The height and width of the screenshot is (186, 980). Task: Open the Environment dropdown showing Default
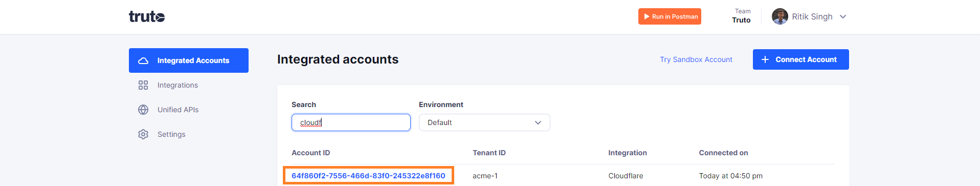pos(484,122)
